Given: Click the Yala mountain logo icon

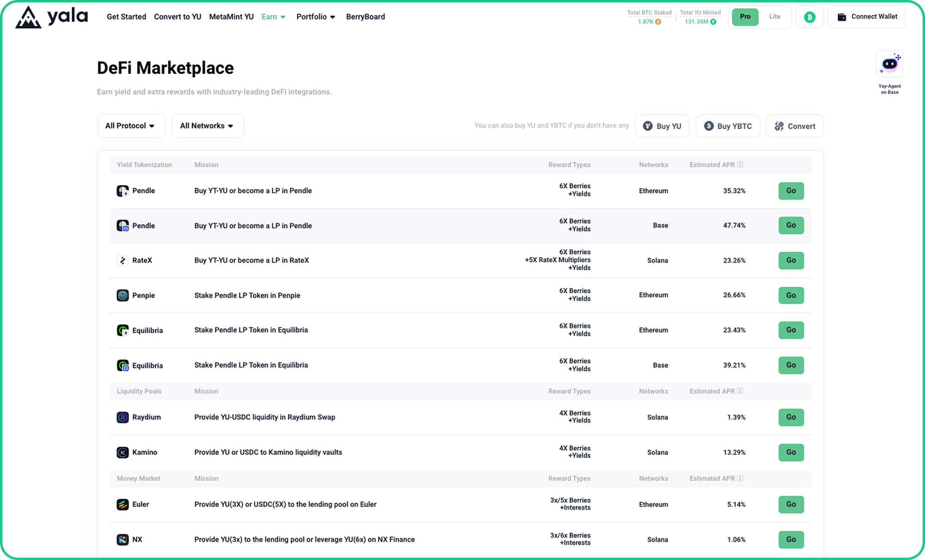Looking at the screenshot, I should (28, 17).
